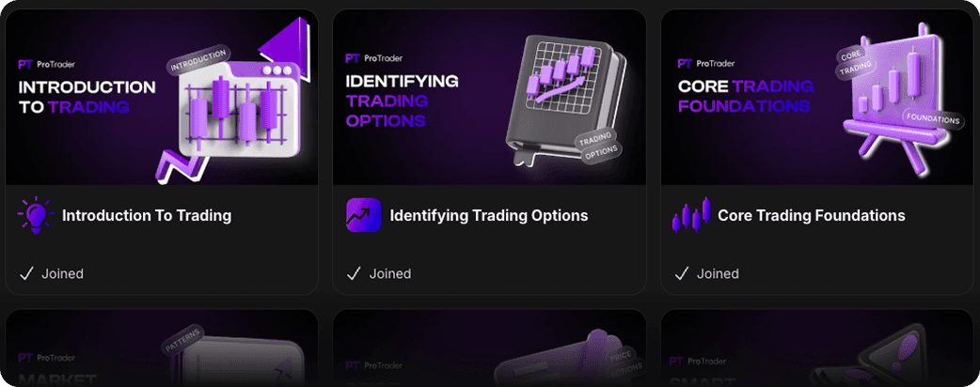Image resolution: width=980 pixels, height=387 pixels.
Task: Select the Joined label under Introduction To Trading
Action: pyautogui.click(x=62, y=273)
